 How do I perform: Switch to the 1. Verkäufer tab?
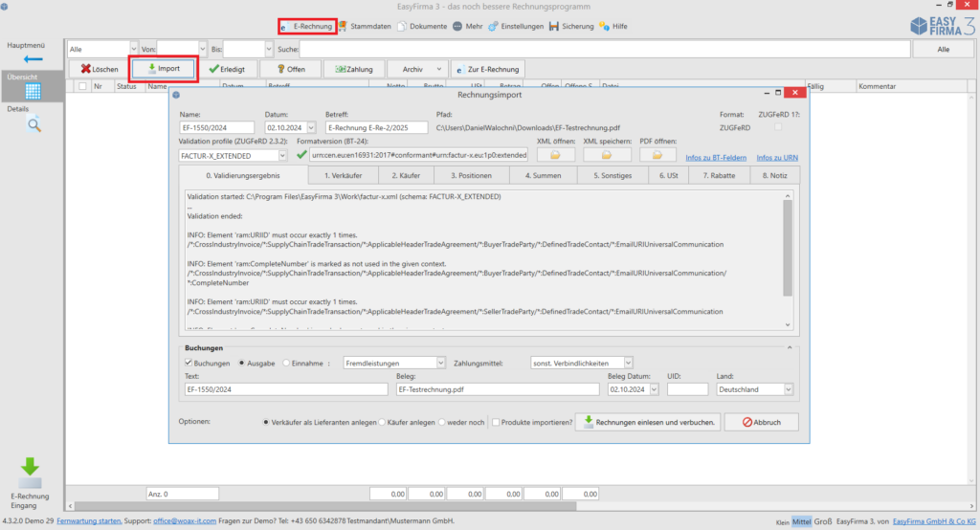(344, 176)
